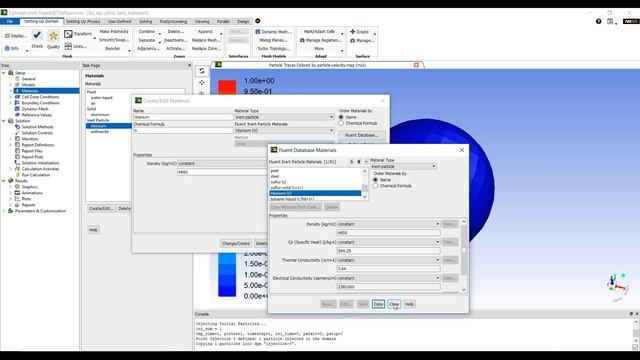This screenshot has height=360, width=640.
Task: Click Help button in Fluent Database Materials
Action: point(409,304)
